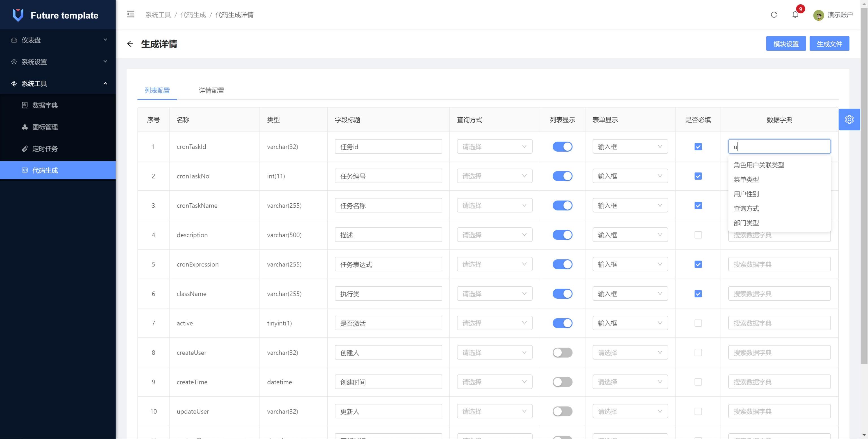
Task: Toggle 列表显示 switch for description
Action: pos(562,235)
